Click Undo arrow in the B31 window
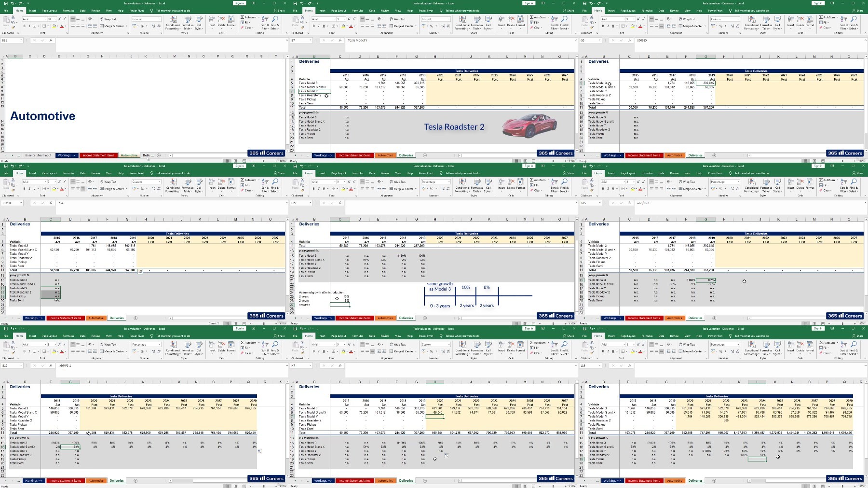 click(12, 3)
